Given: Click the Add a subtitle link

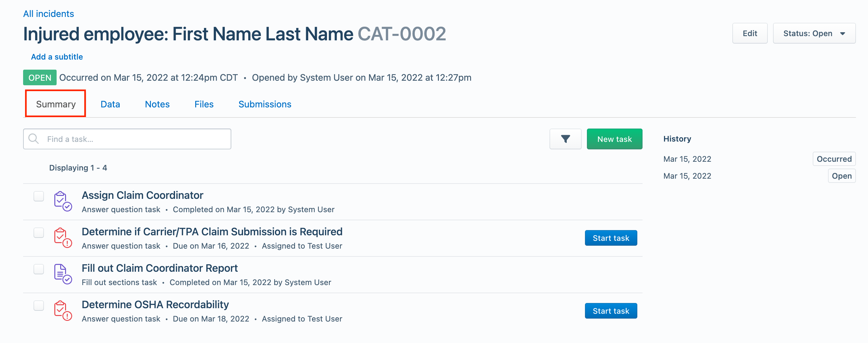Looking at the screenshot, I should tap(57, 57).
